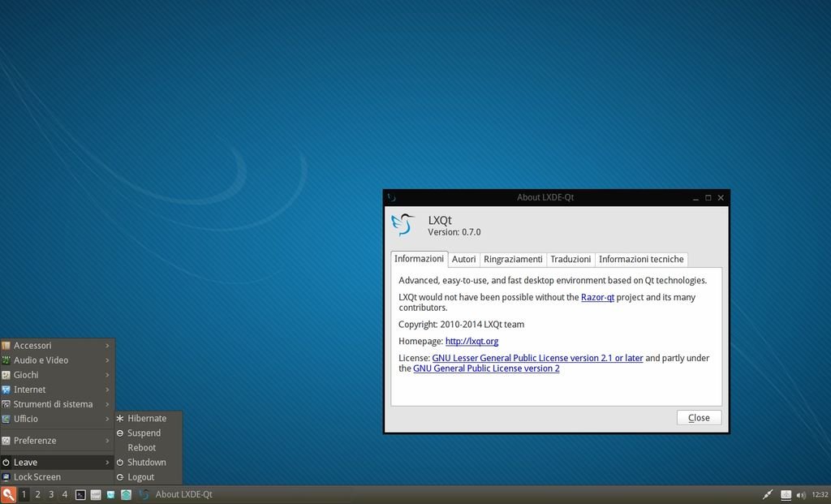Click the hummingbird LXQt logo in dialog
The height and width of the screenshot is (504, 831).
pyautogui.click(x=403, y=224)
